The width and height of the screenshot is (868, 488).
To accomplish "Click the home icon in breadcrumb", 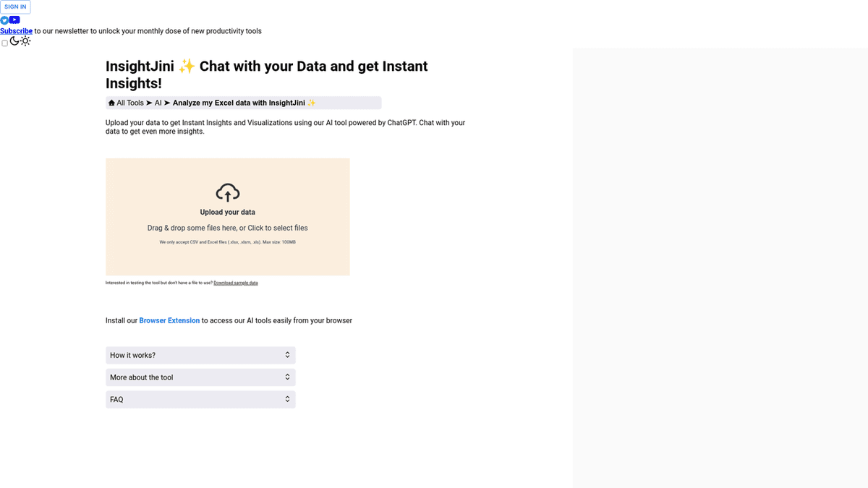I will point(111,103).
